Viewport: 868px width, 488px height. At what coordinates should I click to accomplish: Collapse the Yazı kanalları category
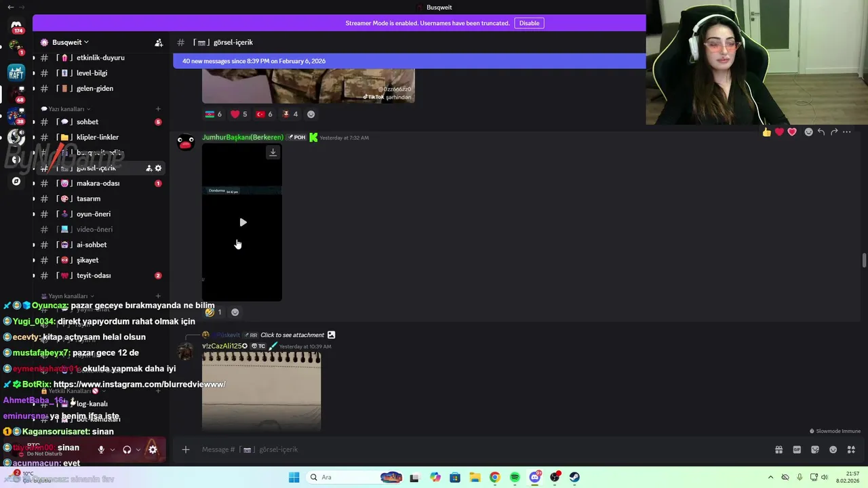[x=66, y=108]
